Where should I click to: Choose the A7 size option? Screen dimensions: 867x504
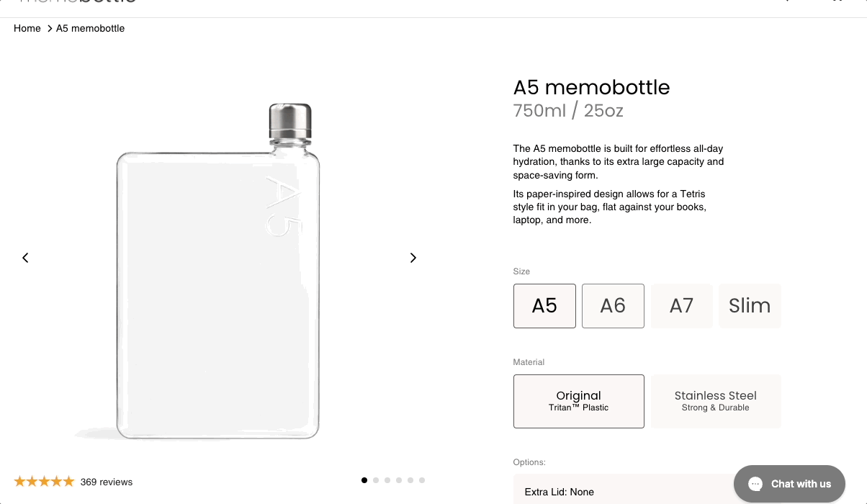click(681, 306)
